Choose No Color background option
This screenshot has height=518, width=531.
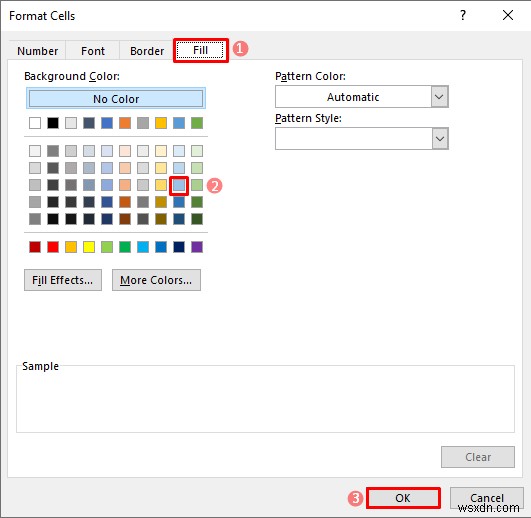[116, 99]
